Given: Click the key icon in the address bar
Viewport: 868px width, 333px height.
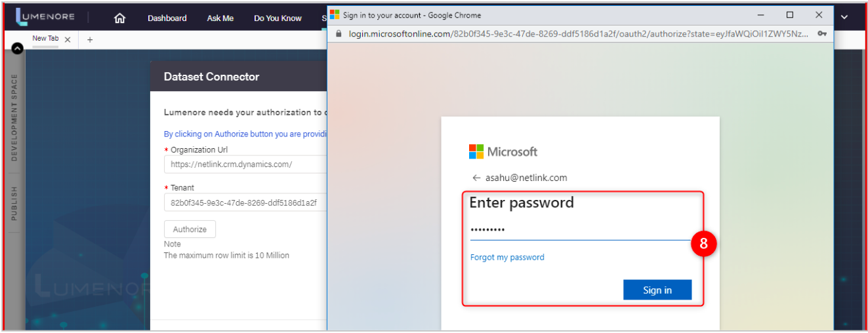Looking at the screenshot, I should click(x=821, y=33).
